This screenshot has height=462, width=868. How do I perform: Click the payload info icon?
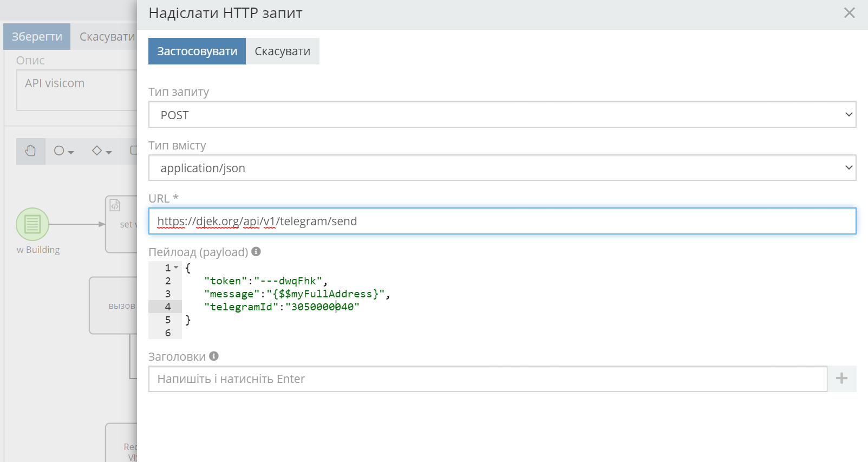tap(256, 251)
